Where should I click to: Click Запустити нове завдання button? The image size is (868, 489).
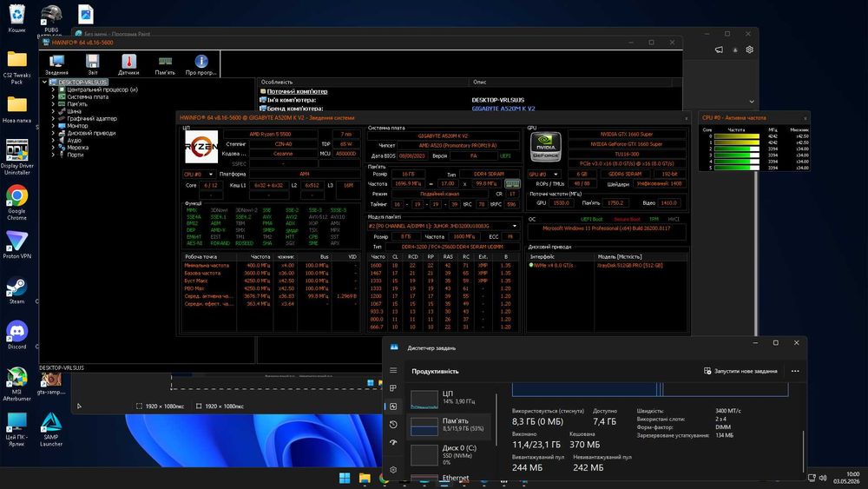[740, 371]
